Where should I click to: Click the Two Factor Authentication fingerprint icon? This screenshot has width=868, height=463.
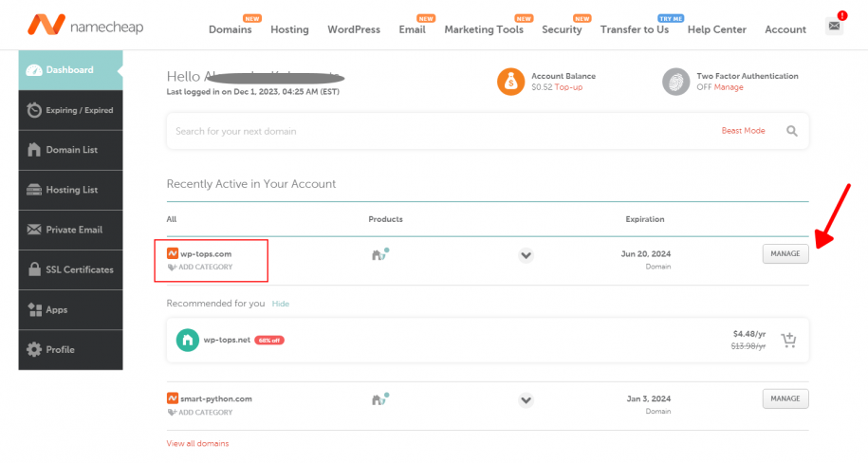pos(675,82)
